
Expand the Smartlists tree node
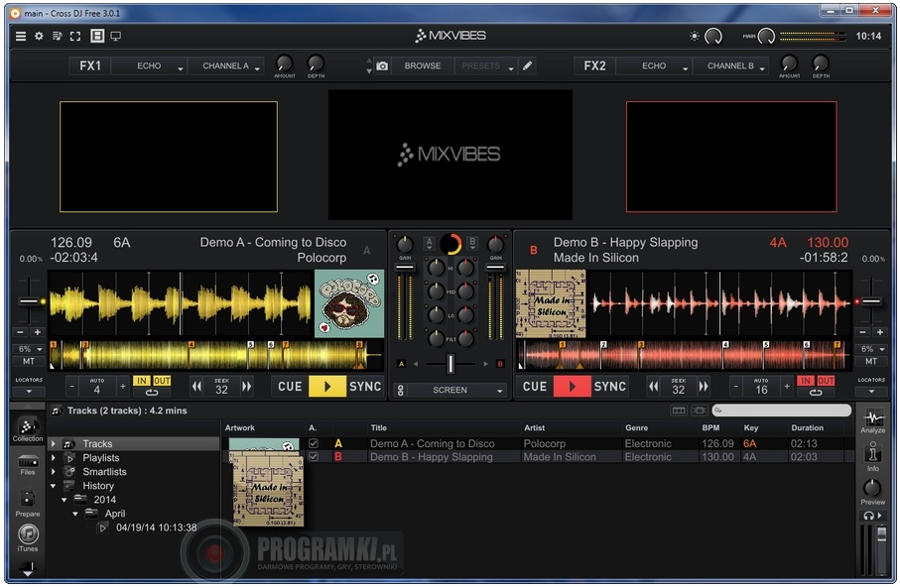54,472
